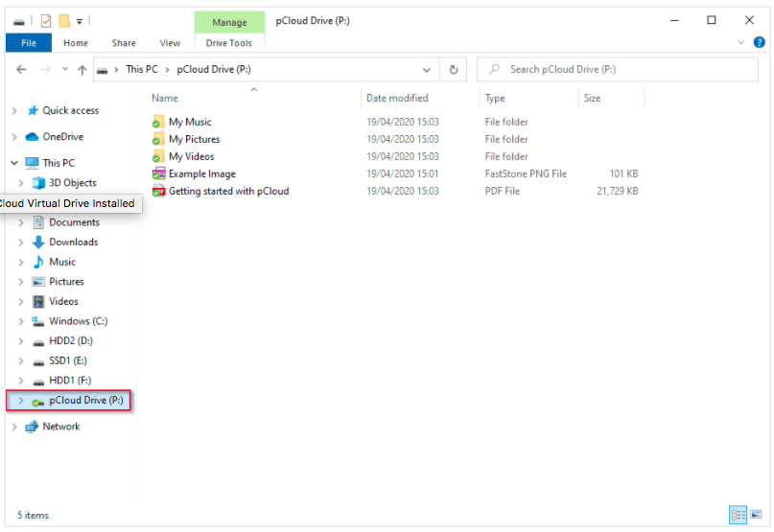Click the Getting started with pCloud name
The height and width of the screenshot is (532, 774).
229,191
